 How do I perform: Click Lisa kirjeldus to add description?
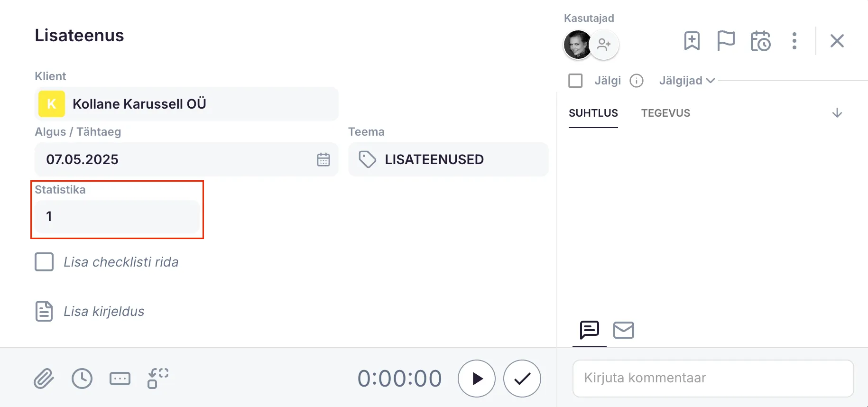coord(104,311)
